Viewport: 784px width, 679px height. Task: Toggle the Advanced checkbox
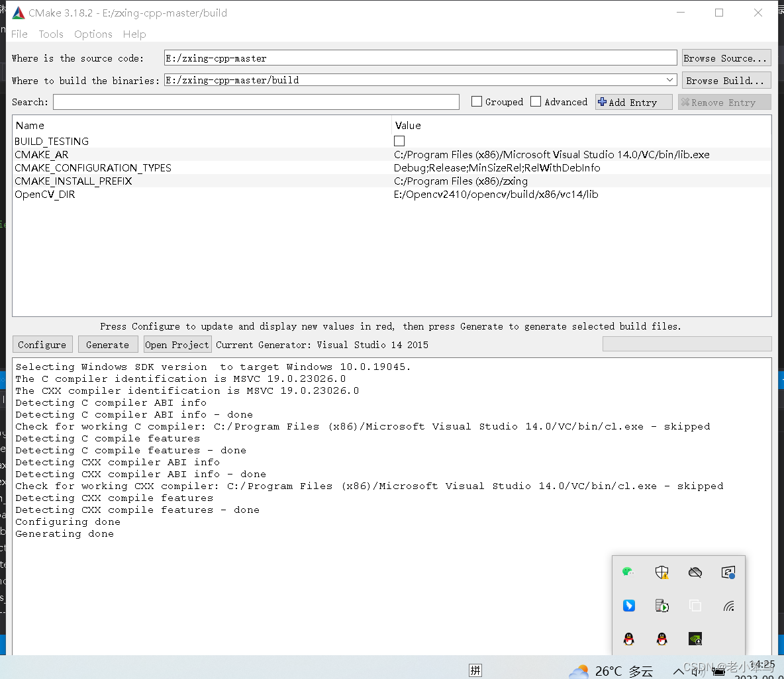[x=536, y=101]
